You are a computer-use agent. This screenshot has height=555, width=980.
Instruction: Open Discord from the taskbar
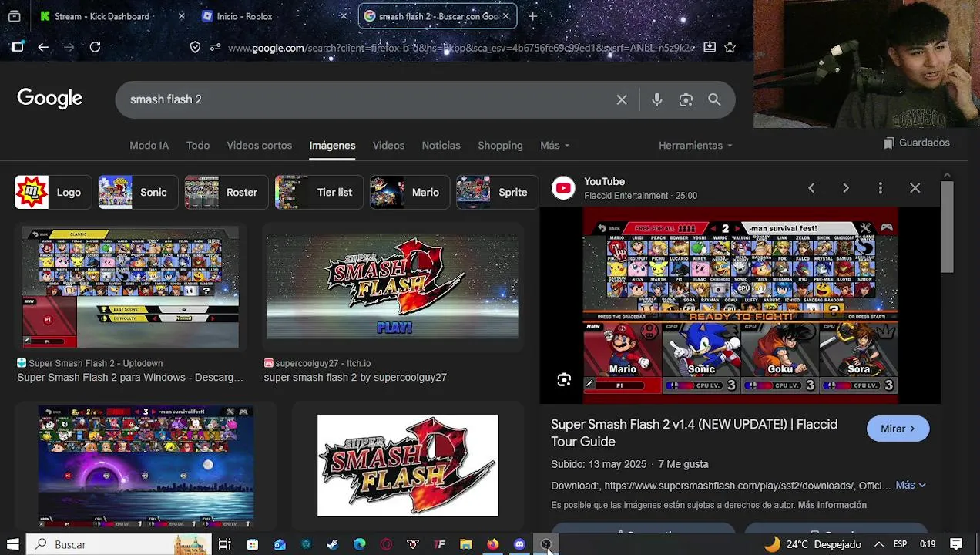pos(519,544)
